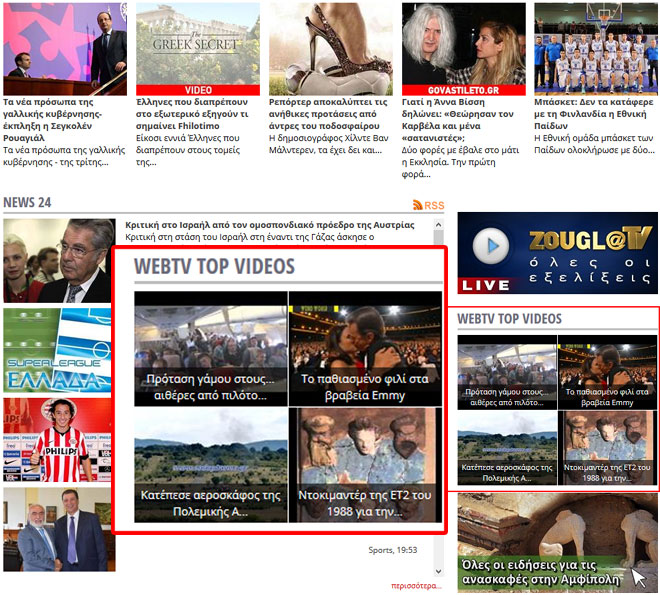
Task: Play enlarged marriage proposal pilot video
Action: (x=210, y=347)
